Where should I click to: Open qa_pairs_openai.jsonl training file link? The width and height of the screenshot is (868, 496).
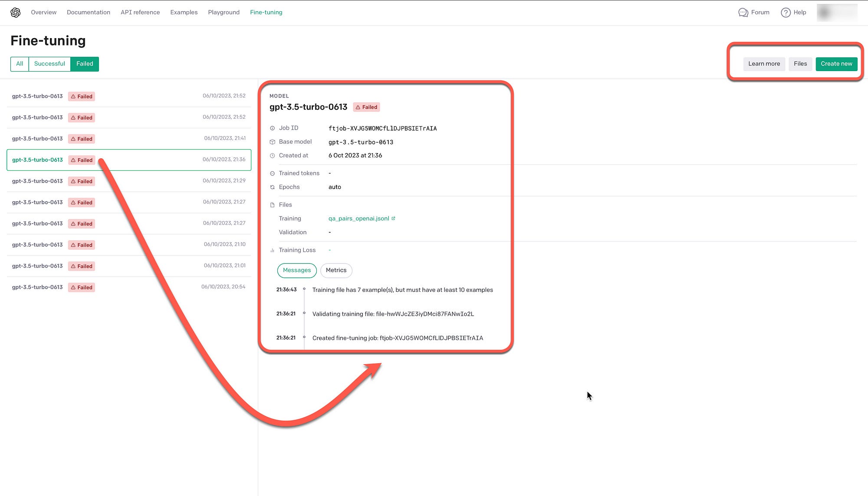tap(358, 219)
